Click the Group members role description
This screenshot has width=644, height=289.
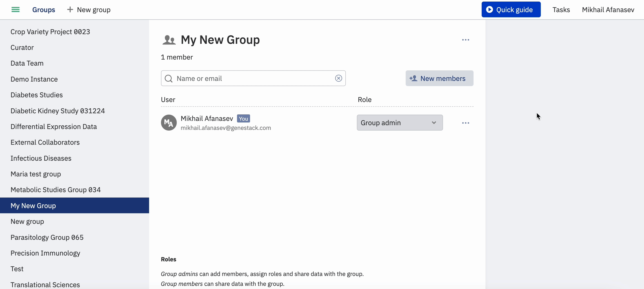223,284
